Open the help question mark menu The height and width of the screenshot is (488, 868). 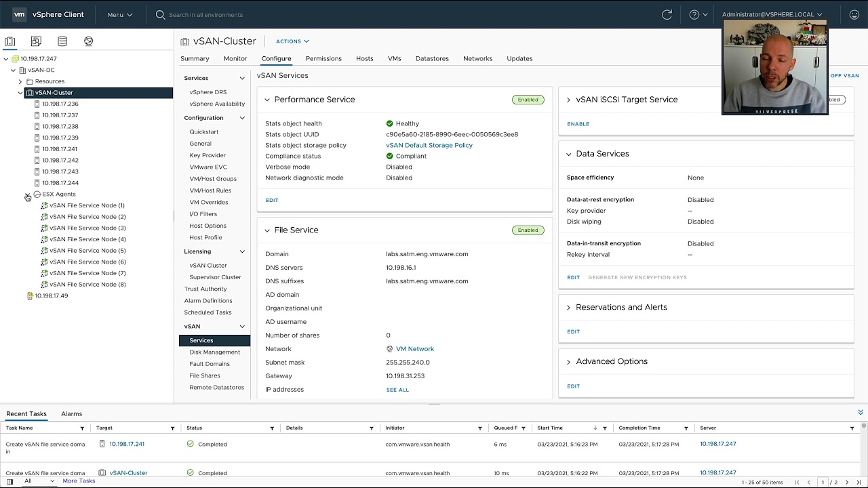click(x=698, y=14)
